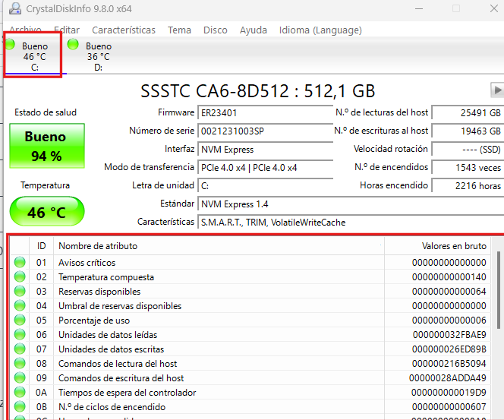Screen dimensions: 504x420
Task: Click the transfer mode field PCIe 4.0 x4
Action: pos(265,168)
